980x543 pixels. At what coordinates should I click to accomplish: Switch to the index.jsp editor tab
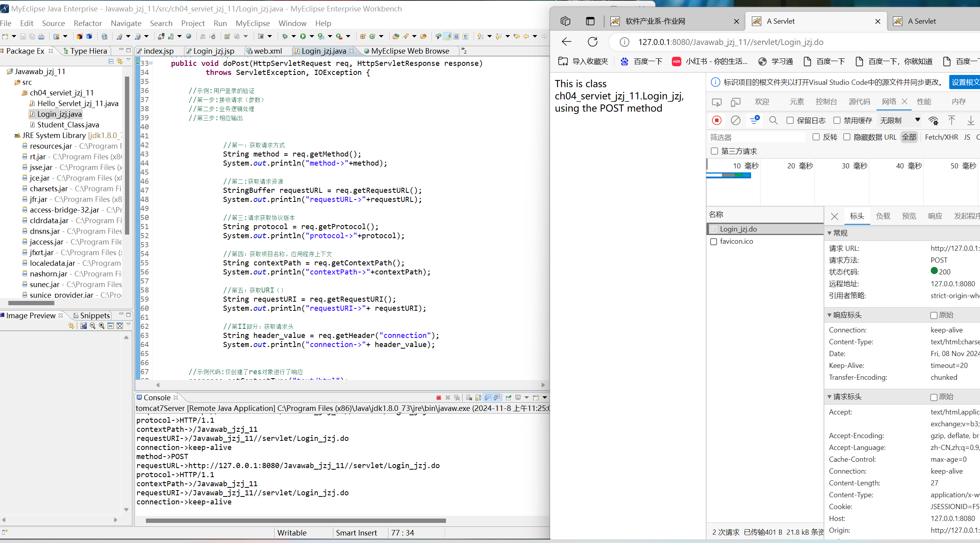coord(155,51)
